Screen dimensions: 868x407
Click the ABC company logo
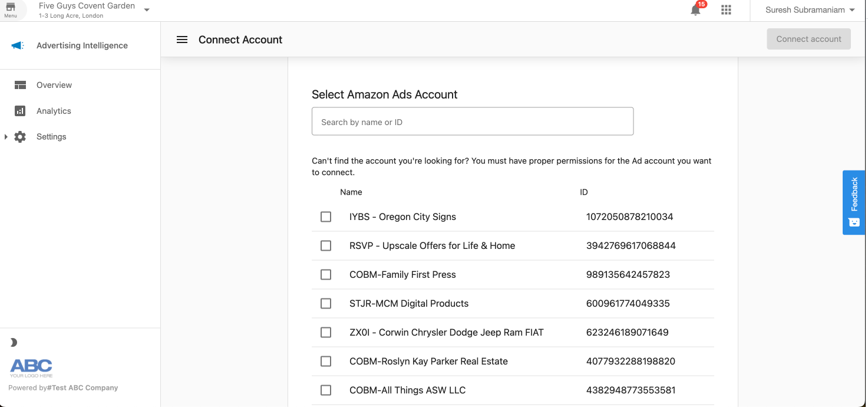tap(31, 367)
